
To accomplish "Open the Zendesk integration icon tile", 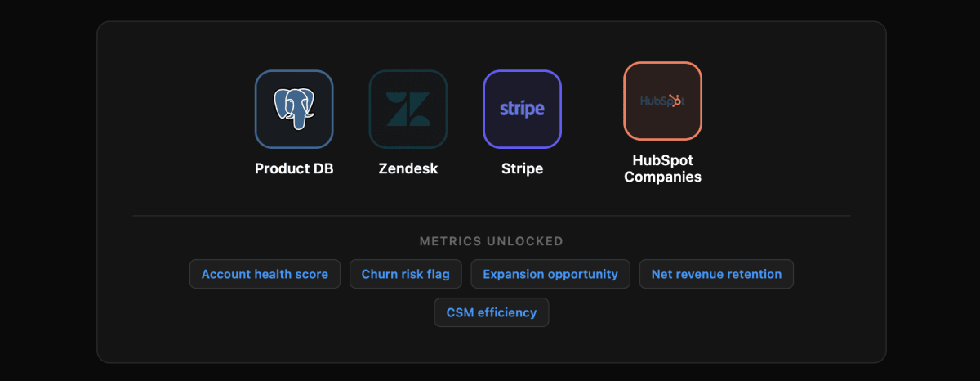I will 408,109.
